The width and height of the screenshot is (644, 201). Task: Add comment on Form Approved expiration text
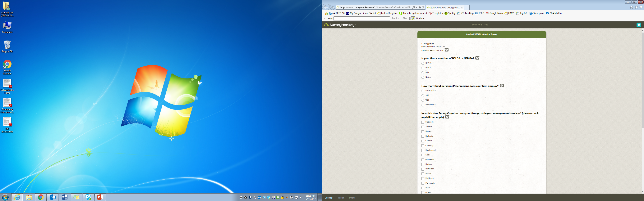pos(447,50)
